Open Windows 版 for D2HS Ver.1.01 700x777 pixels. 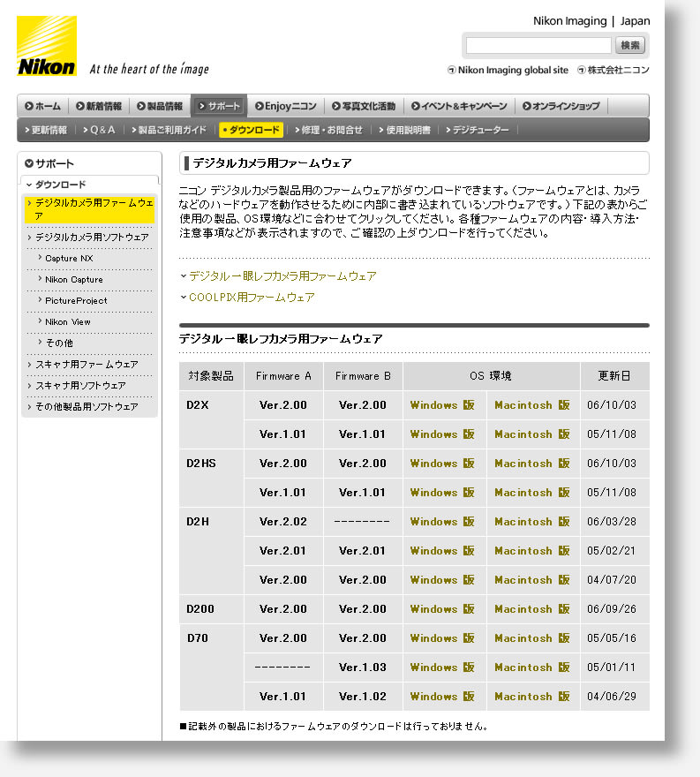(x=442, y=493)
